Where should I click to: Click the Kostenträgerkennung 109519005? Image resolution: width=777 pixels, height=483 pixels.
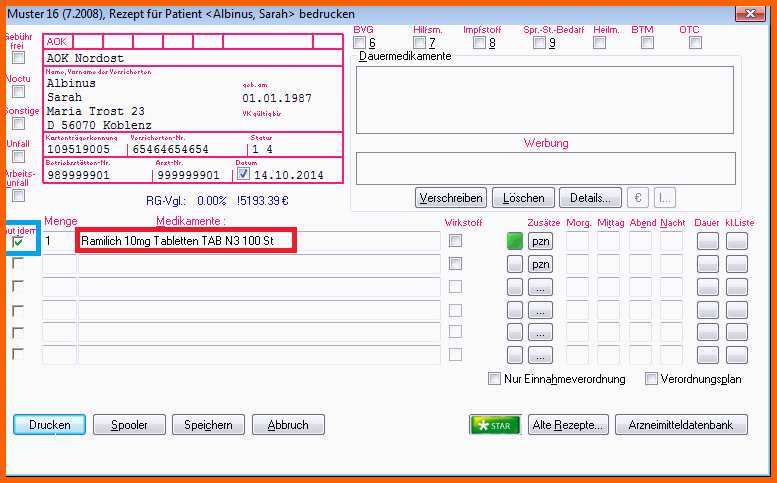[78, 149]
